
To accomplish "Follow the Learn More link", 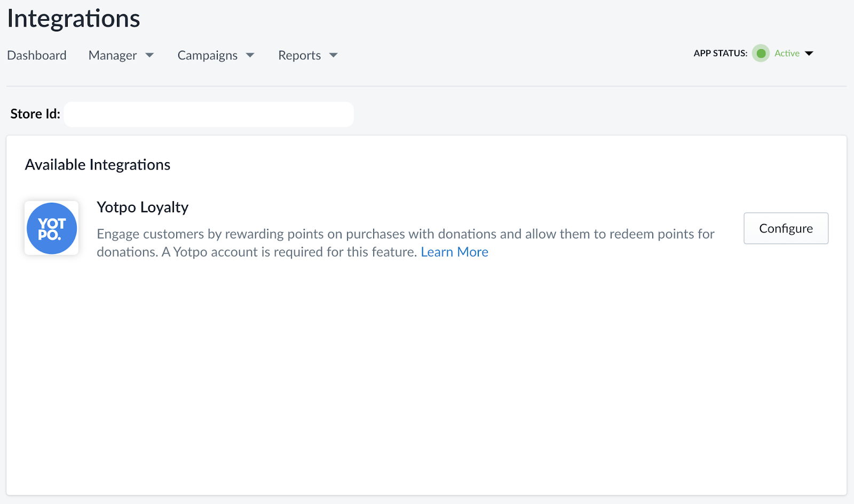I will click(x=454, y=252).
